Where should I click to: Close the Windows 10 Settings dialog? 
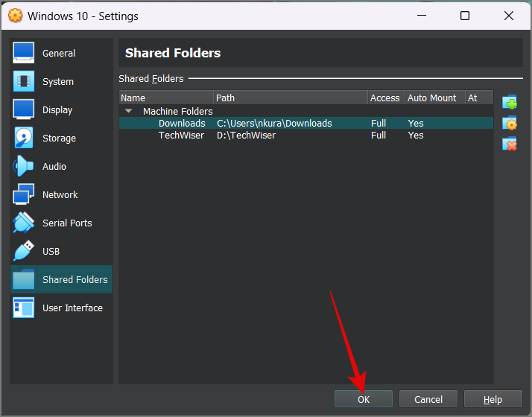(x=509, y=15)
